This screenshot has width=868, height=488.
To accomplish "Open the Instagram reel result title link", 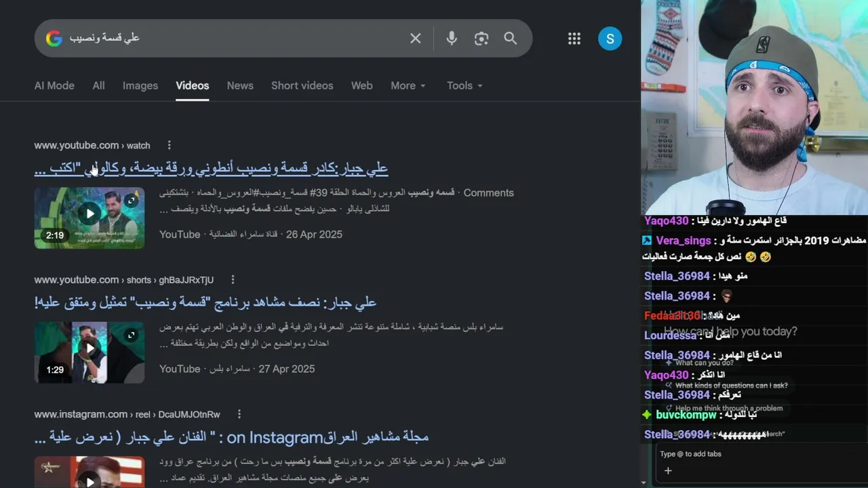I will pos(231,437).
